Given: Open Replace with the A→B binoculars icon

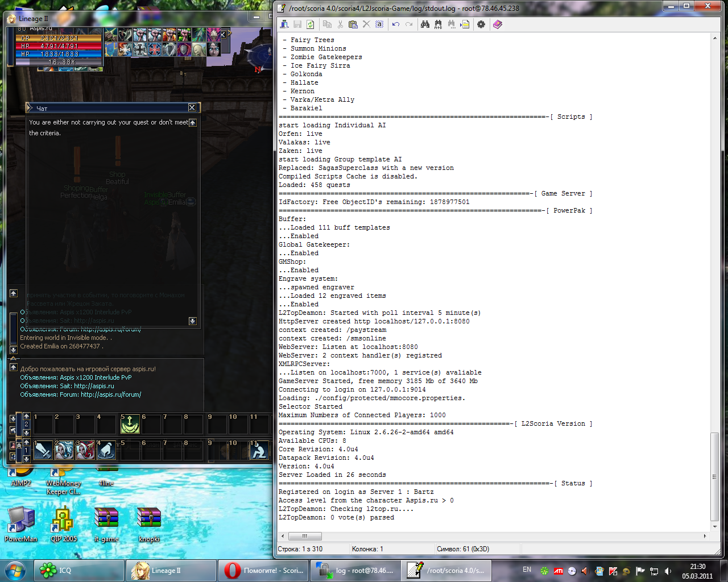Looking at the screenshot, I should [438, 24].
